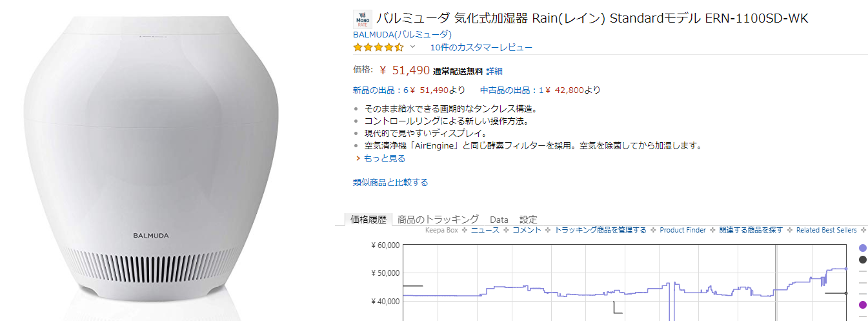
Task: Toggle the purple series legend dot
Action: point(863,305)
